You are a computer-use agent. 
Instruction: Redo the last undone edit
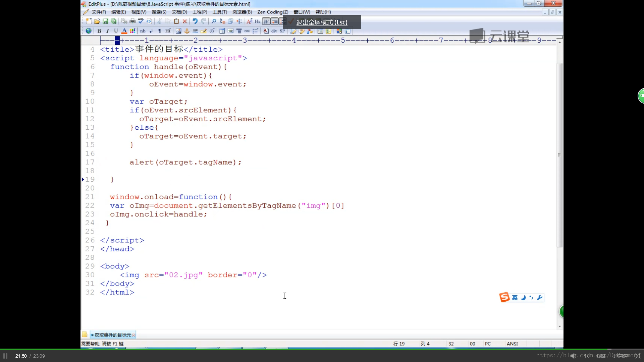coord(203,21)
